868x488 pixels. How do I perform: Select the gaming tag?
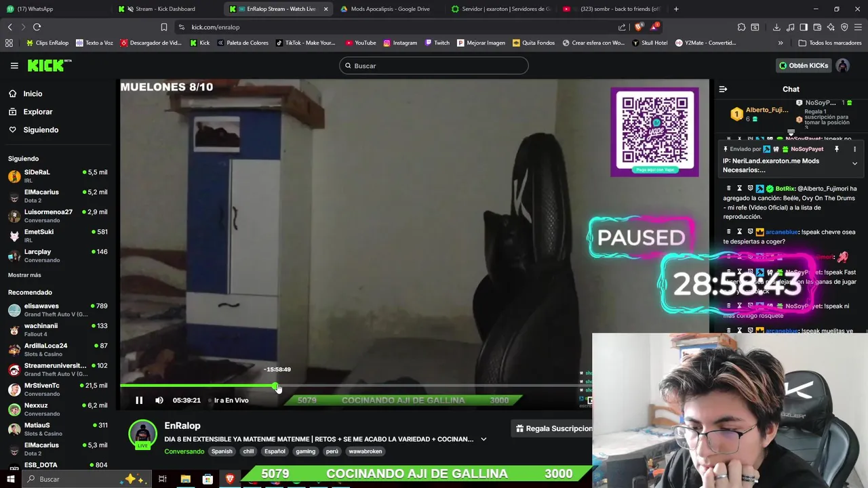point(305,451)
